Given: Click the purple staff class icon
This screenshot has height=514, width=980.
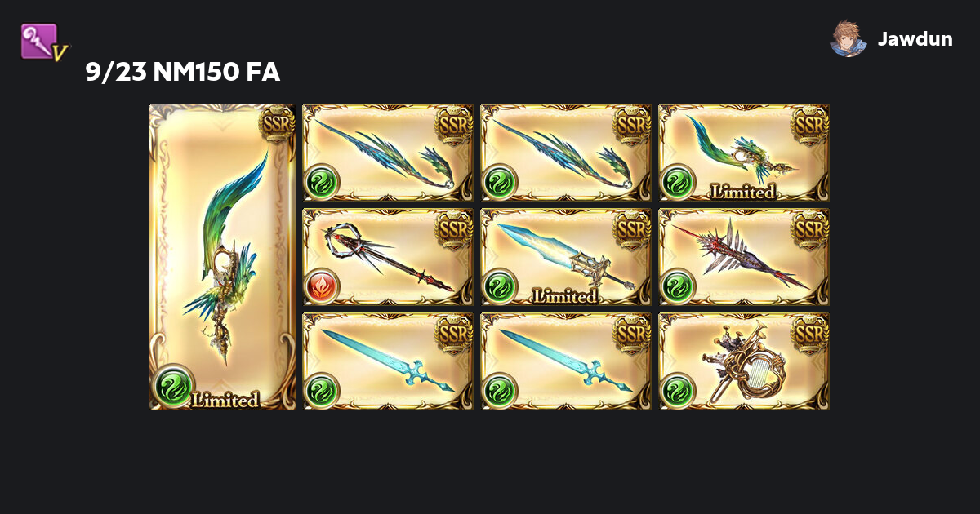Looking at the screenshot, I should [42, 42].
